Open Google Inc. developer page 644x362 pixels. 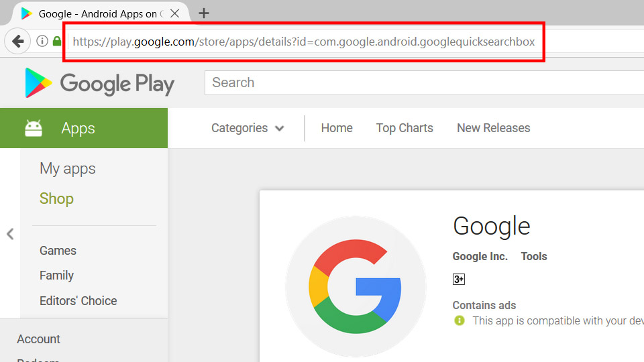click(x=480, y=257)
